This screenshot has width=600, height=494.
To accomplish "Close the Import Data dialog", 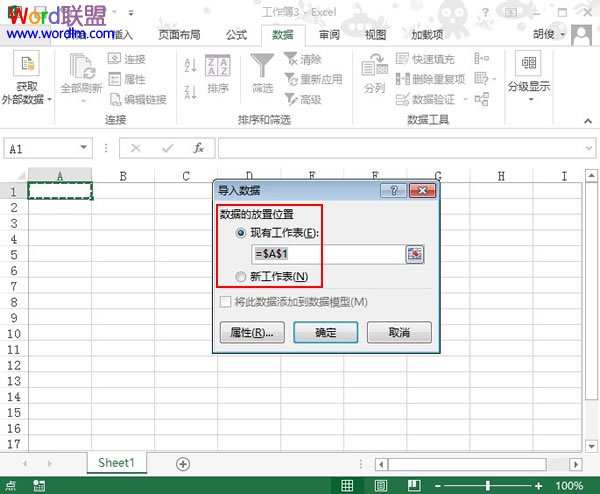I will point(422,190).
